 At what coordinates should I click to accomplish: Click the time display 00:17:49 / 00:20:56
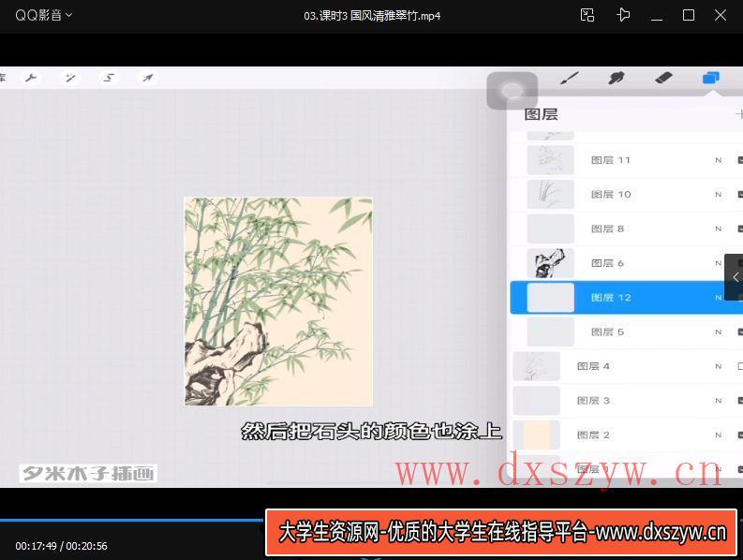(x=61, y=546)
